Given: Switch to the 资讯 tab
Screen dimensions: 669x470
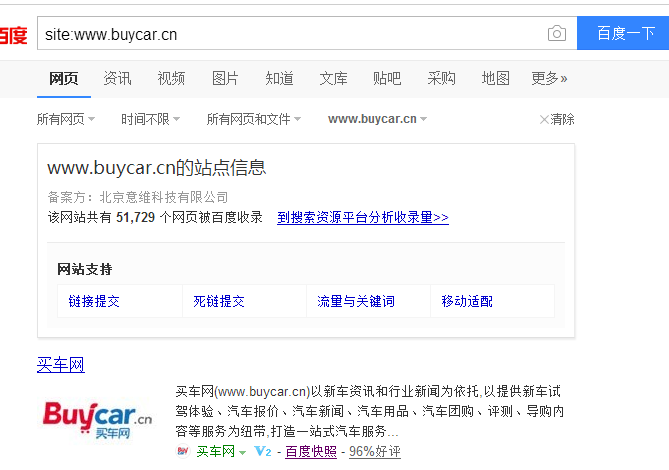Looking at the screenshot, I should (x=117, y=78).
